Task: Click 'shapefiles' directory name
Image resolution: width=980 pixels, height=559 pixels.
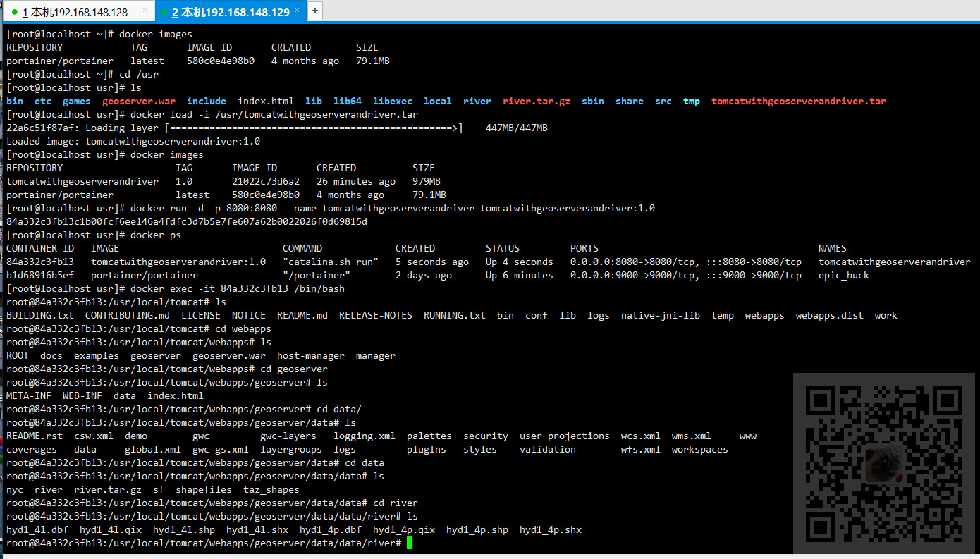Action: pyautogui.click(x=204, y=489)
